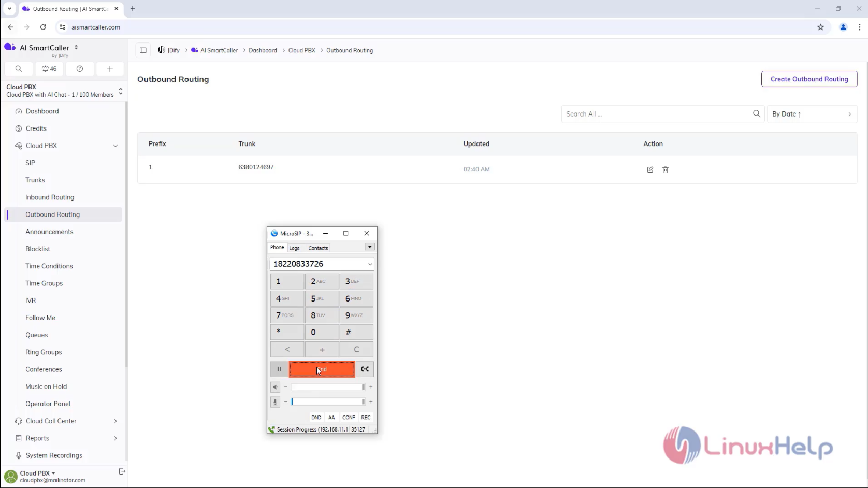
Task: Adjust MicroSIP microphone level slider
Action: (328, 401)
